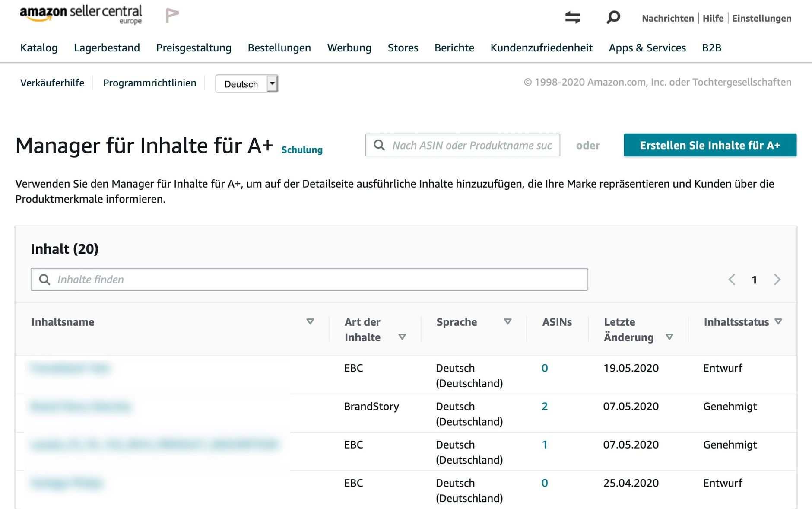
Task: Click the date 19.05.2020
Action: tap(631, 368)
